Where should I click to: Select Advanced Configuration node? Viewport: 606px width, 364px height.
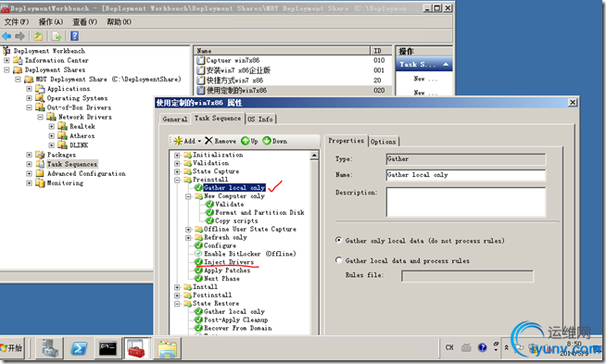(x=86, y=173)
